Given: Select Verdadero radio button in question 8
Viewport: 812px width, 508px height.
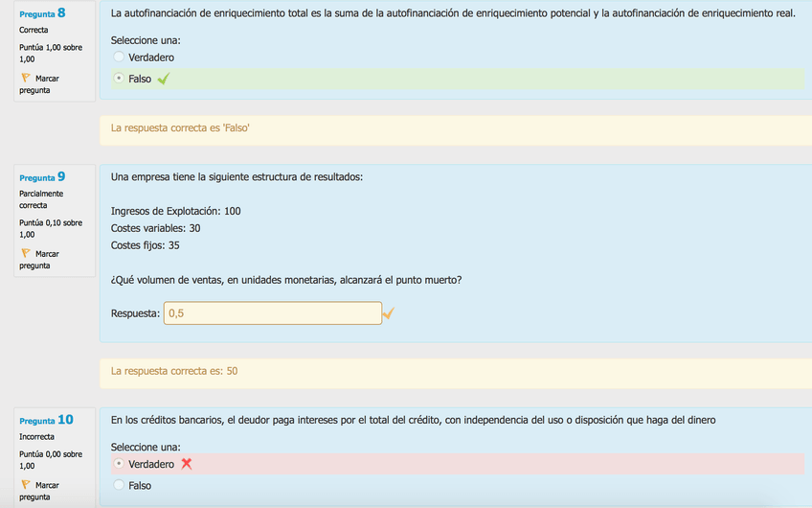Looking at the screenshot, I should 119,58.
